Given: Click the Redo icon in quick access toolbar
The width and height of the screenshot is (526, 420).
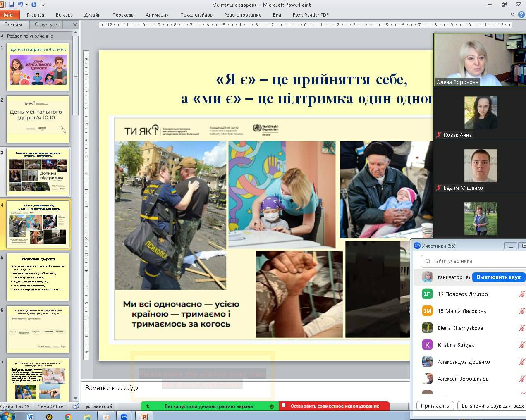Looking at the screenshot, I should [x=34, y=5].
